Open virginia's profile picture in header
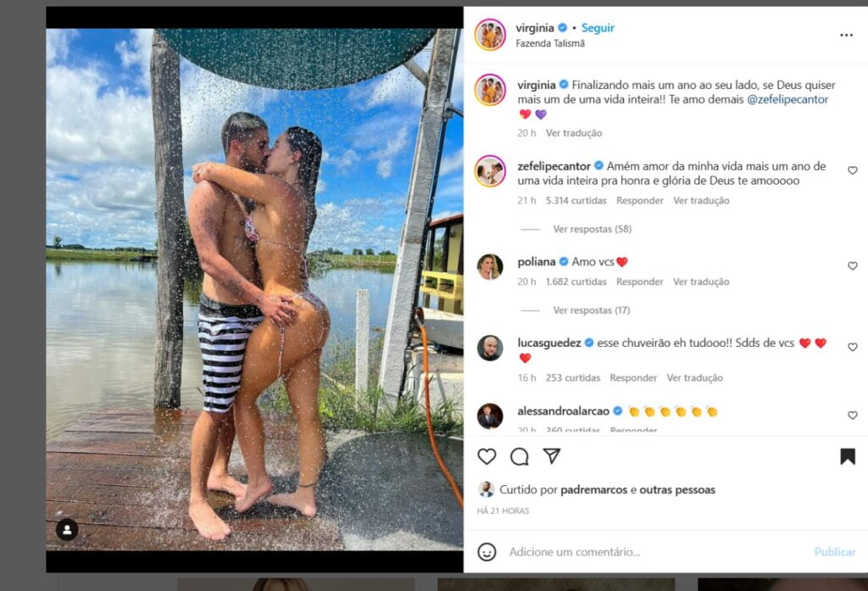868x591 pixels. pos(490,35)
